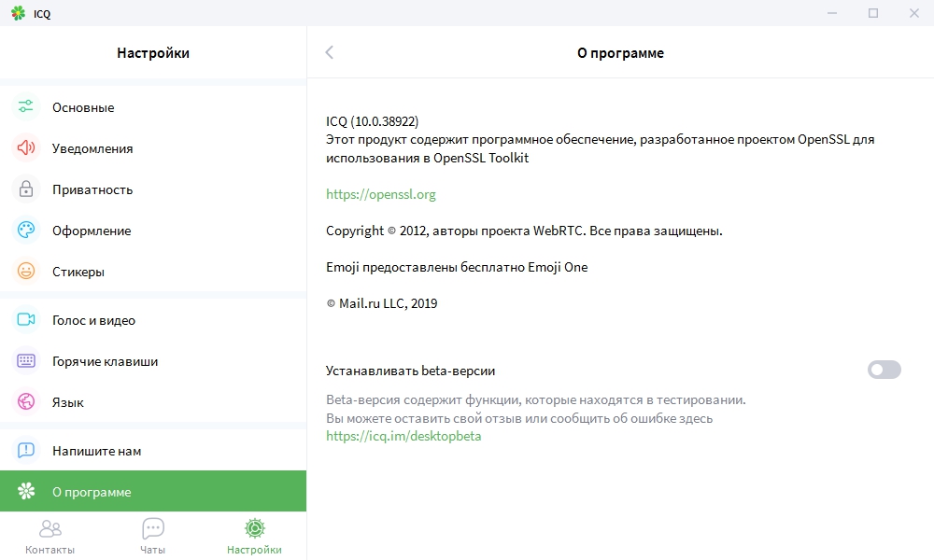Open Голос и видео settings
The width and height of the screenshot is (934, 560).
(153, 319)
